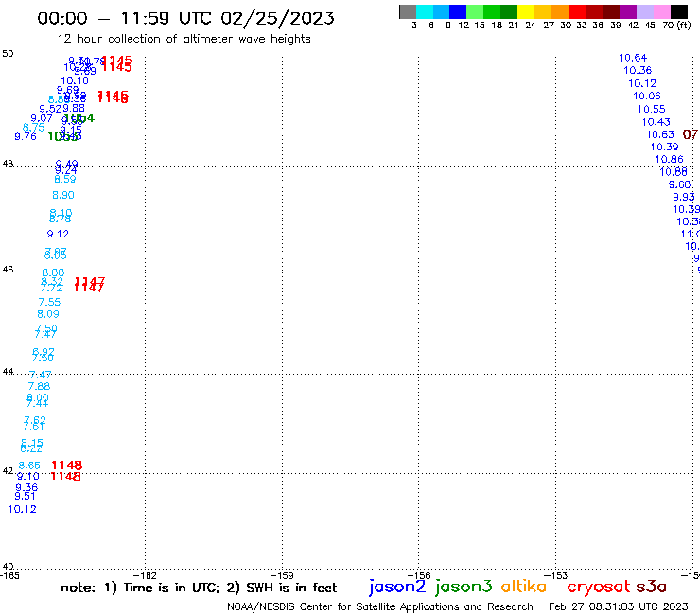
Task: Click the gray swatch in the color scale
Action: 408,11
